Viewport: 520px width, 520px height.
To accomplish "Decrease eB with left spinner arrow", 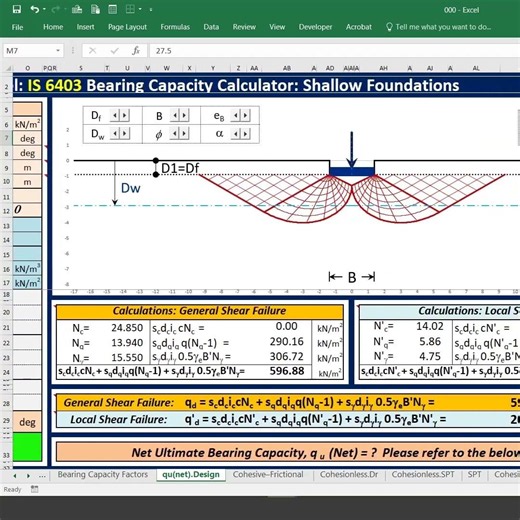I will point(235,115).
